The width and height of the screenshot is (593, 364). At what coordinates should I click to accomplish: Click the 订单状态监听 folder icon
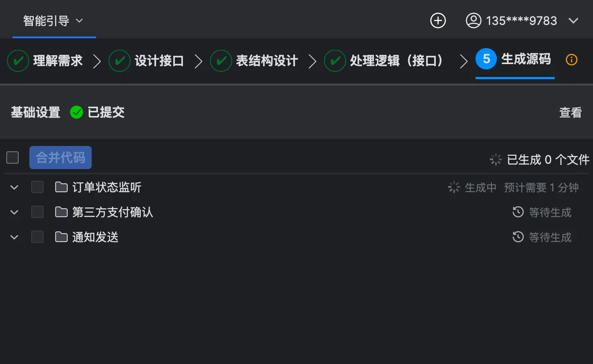coord(61,187)
